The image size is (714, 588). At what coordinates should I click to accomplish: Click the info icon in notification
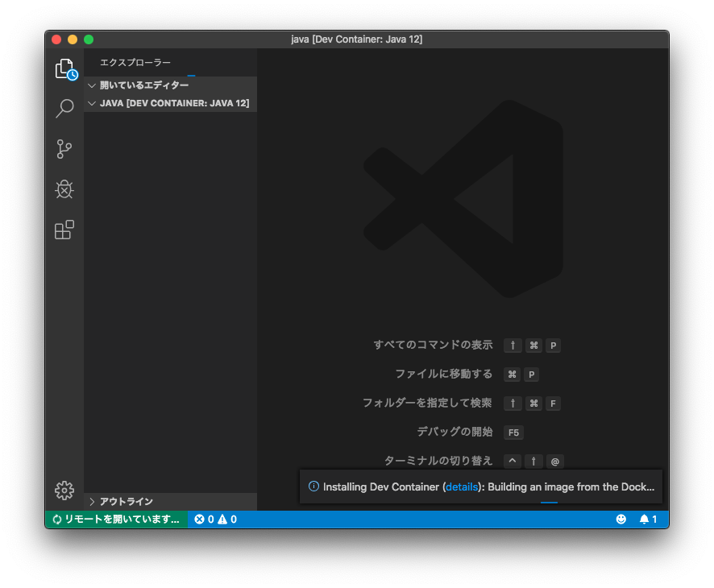pos(313,487)
